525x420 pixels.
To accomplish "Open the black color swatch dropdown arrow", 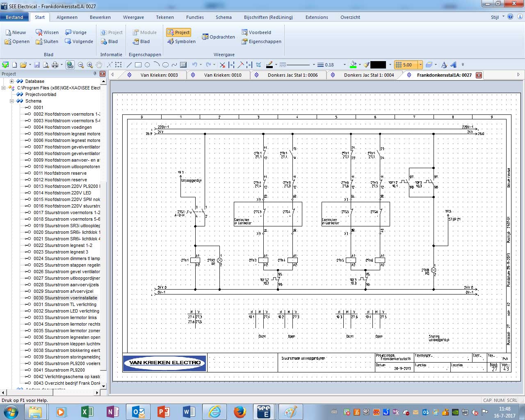I will tap(390, 65).
